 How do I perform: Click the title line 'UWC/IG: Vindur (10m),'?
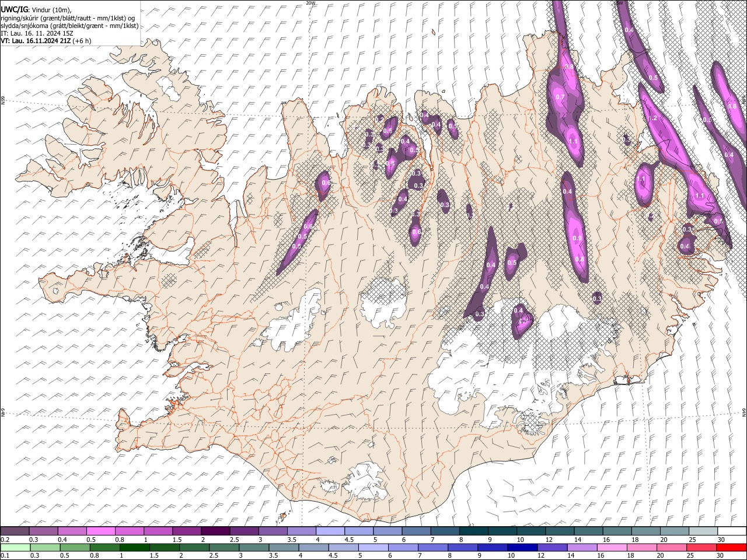pyautogui.click(x=36, y=10)
